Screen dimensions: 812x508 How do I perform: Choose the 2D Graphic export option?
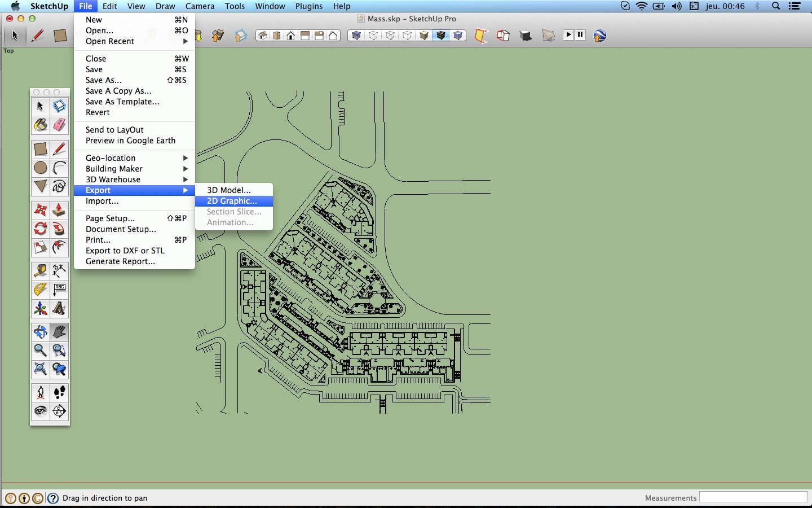click(x=233, y=201)
